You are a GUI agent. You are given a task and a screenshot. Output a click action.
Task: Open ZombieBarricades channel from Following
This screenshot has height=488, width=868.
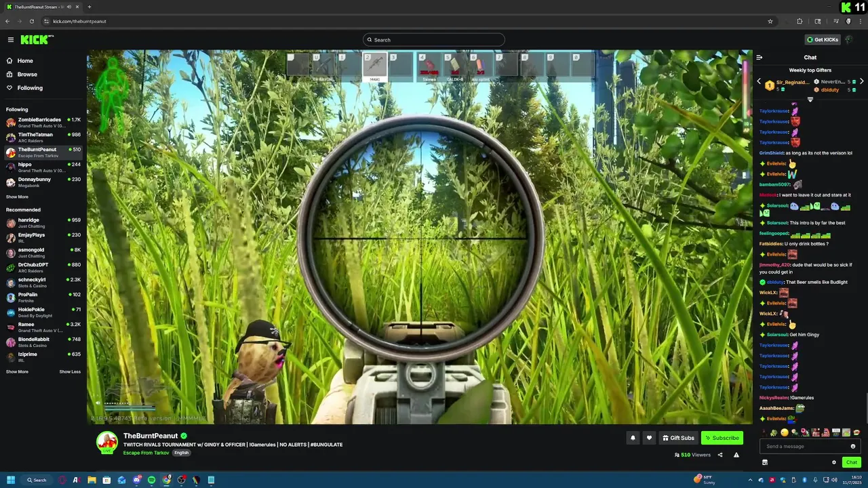[x=43, y=123]
